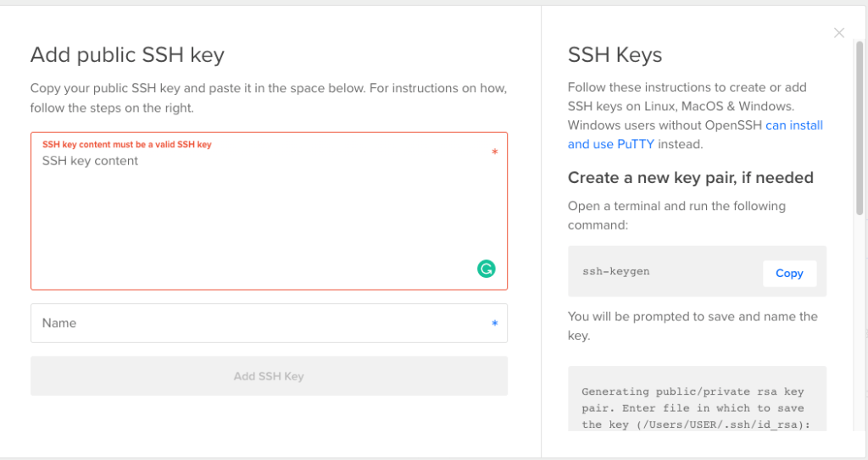Click the 'Copy your public SSH key' instruction text

coord(269,97)
